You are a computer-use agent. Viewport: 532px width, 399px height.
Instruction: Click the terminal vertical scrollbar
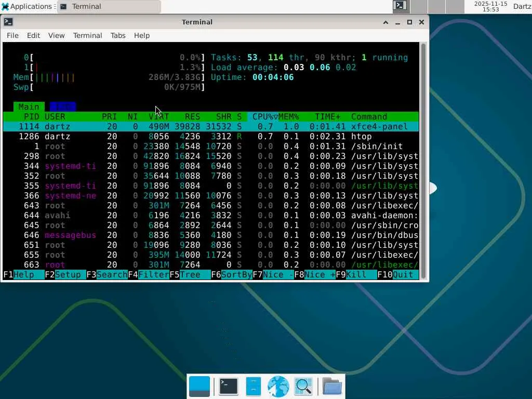[423, 161]
